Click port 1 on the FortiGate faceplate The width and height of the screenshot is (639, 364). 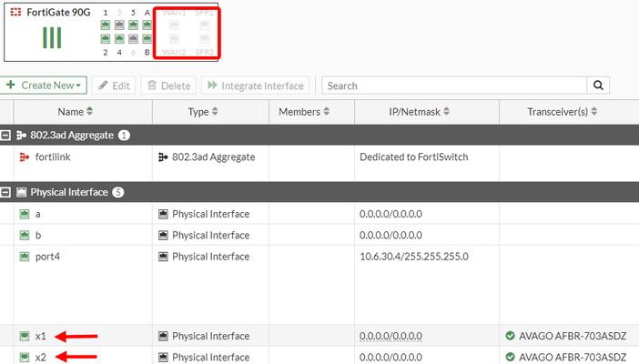(106, 25)
